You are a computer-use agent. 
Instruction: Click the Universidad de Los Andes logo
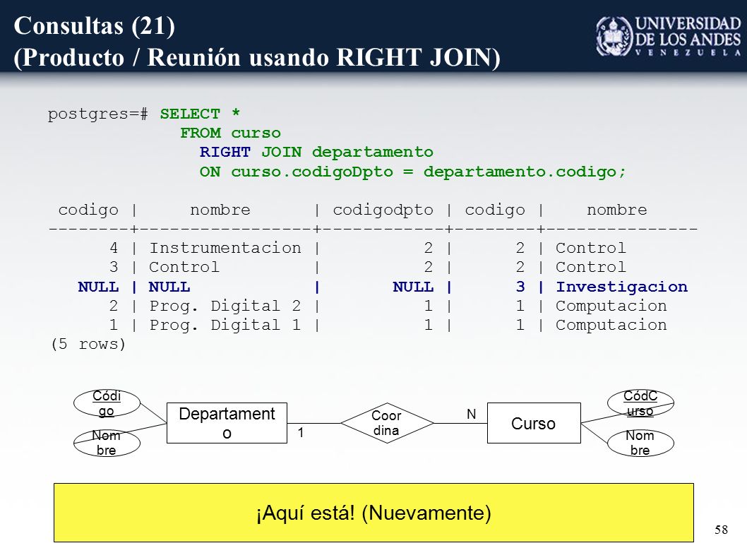[669, 36]
